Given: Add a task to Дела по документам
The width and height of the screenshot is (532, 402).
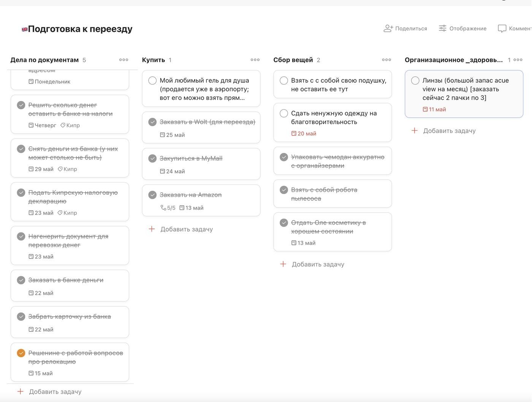Looking at the screenshot, I should (x=55, y=392).
